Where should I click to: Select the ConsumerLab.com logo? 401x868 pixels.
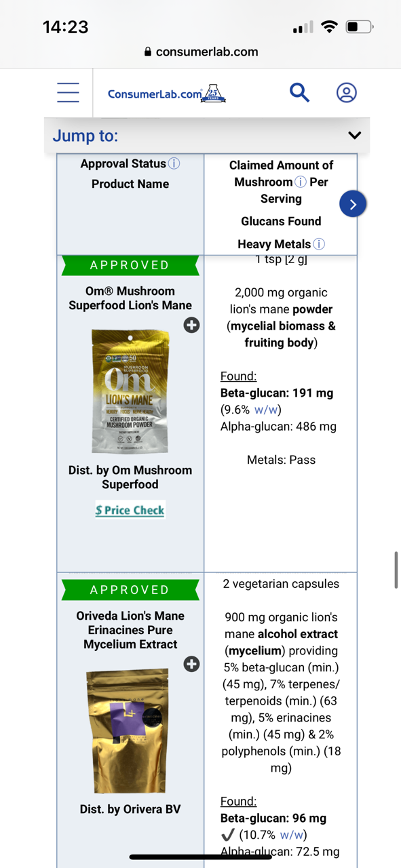[x=166, y=93]
